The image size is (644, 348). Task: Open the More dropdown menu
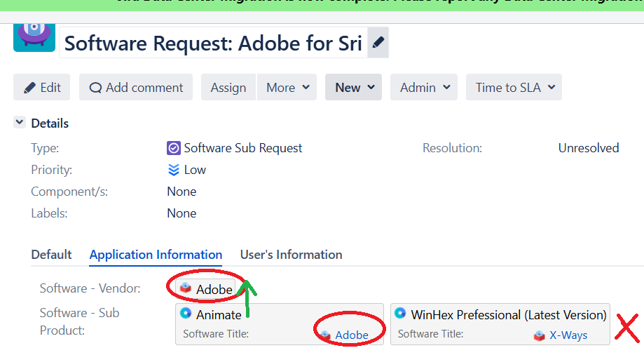287,87
